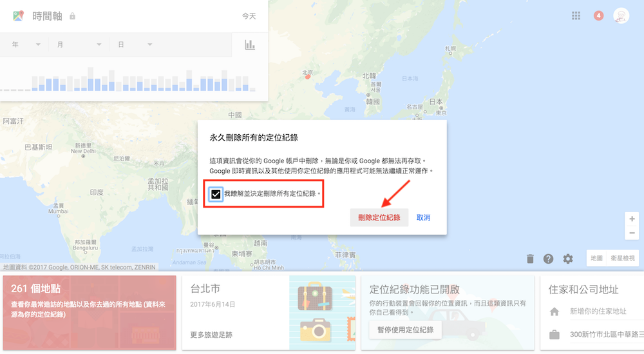Click the 定位紀錄功能已開啟 card heading
644x354 pixels.
pos(414,290)
